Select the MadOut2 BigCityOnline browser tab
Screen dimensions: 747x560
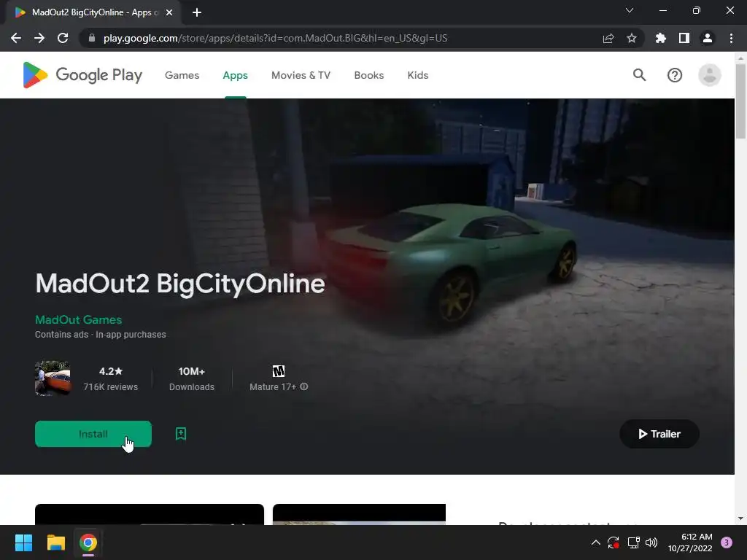94,13
